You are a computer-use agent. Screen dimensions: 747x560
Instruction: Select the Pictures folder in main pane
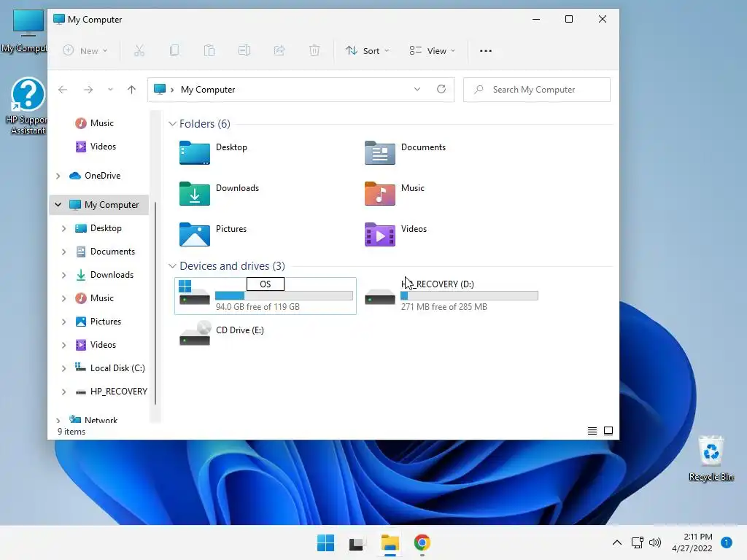pyautogui.click(x=213, y=234)
